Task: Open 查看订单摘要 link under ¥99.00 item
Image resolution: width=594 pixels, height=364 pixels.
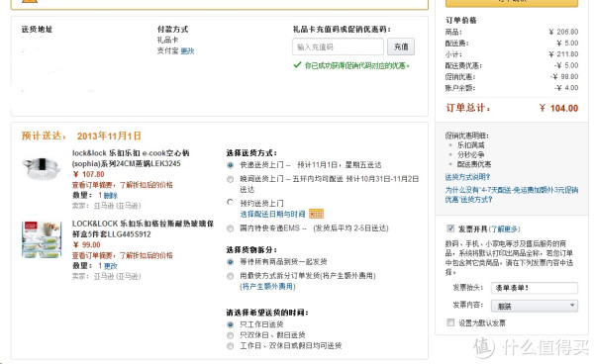Action: click(x=123, y=255)
